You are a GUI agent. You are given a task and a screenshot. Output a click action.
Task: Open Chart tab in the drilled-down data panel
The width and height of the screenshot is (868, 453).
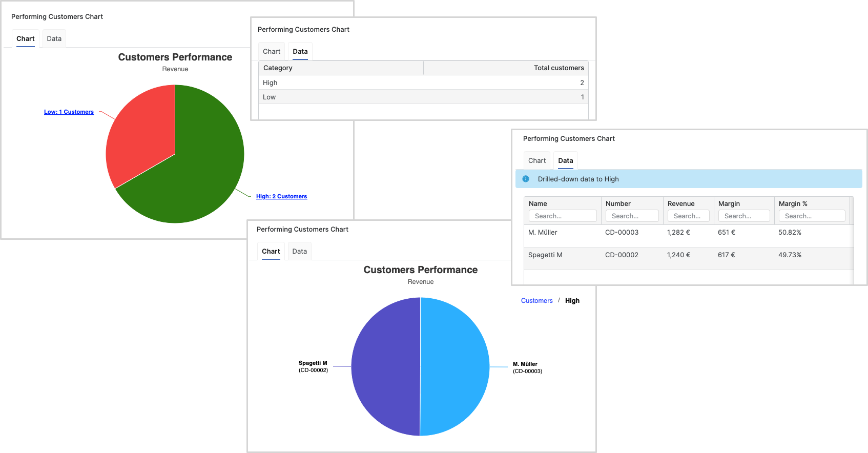(537, 160)
